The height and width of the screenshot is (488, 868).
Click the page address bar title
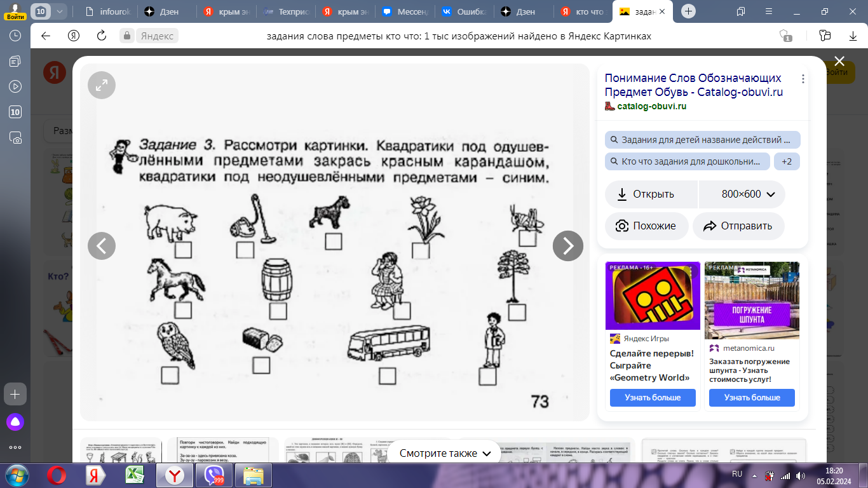tap(459, 36)
